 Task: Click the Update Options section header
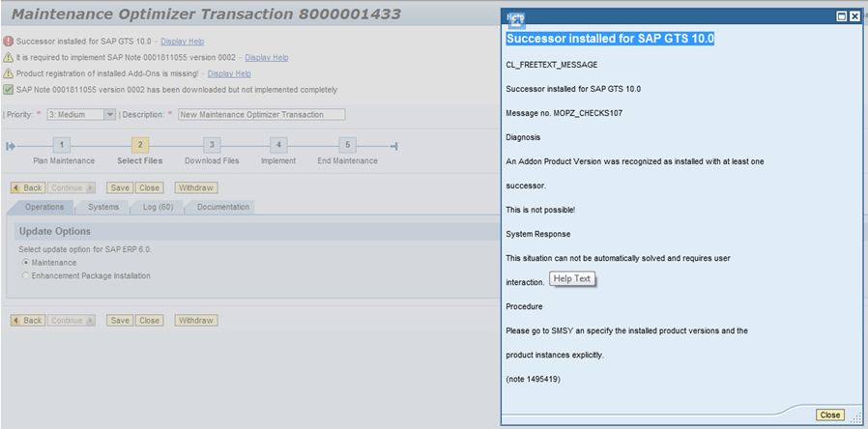pos(55,231)
